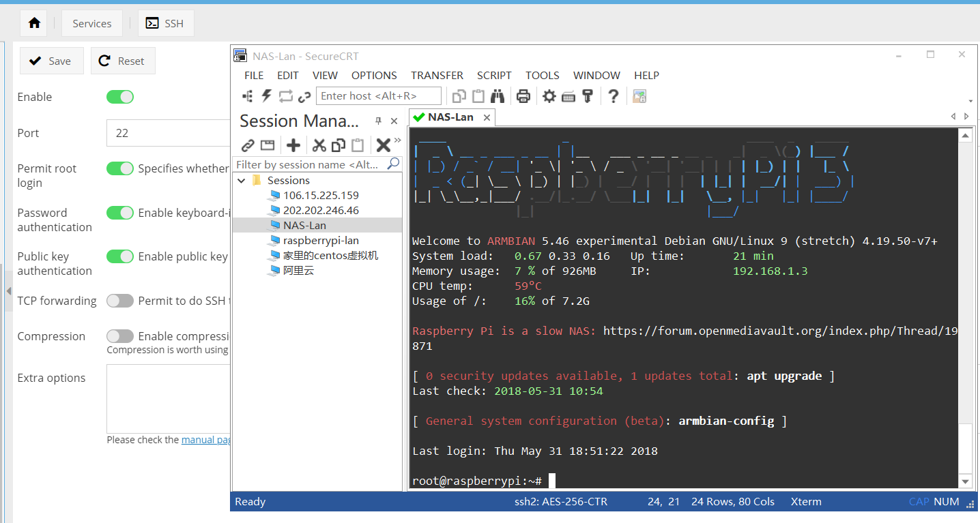Click the Reset button
The image size is (980, 523).
point(123,61)
